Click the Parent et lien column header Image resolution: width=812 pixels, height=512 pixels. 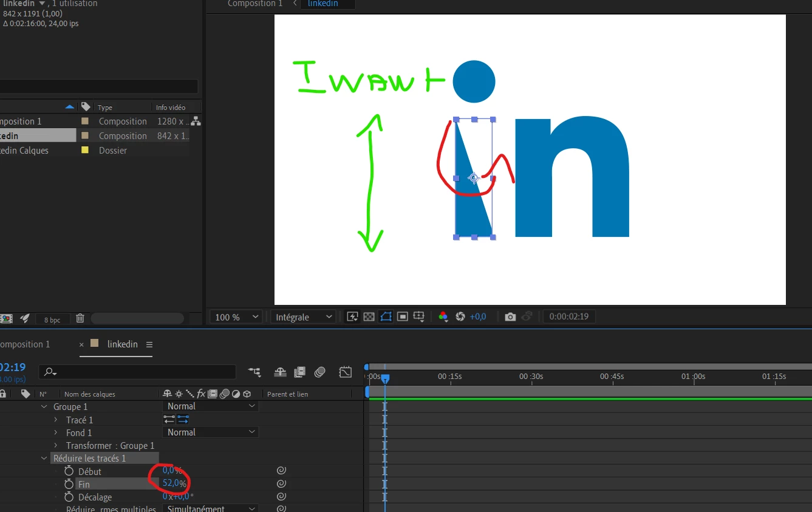287,394
